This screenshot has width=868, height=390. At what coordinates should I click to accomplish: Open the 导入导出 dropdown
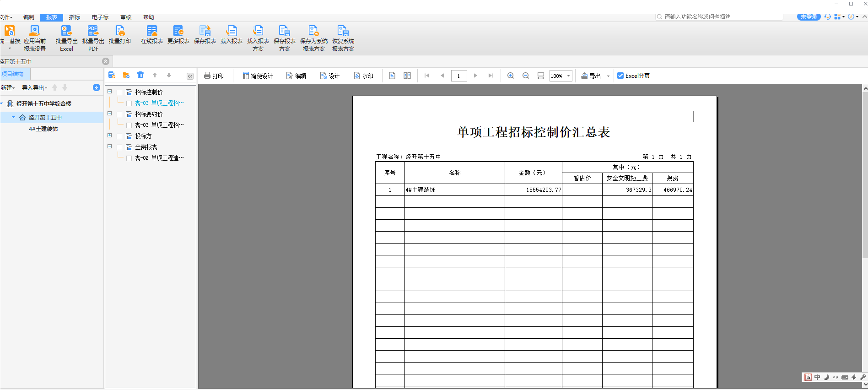[35, 87]
